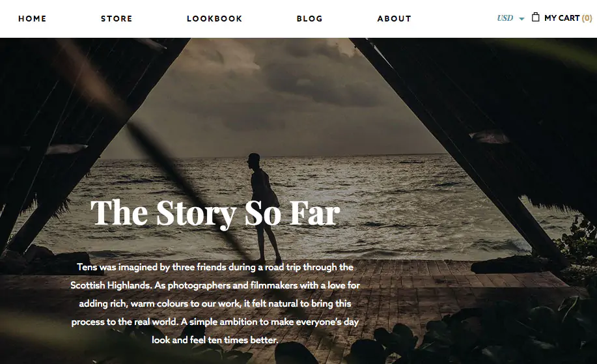Select the USD currency label
The image size is (597, 364).
(505, 18)
